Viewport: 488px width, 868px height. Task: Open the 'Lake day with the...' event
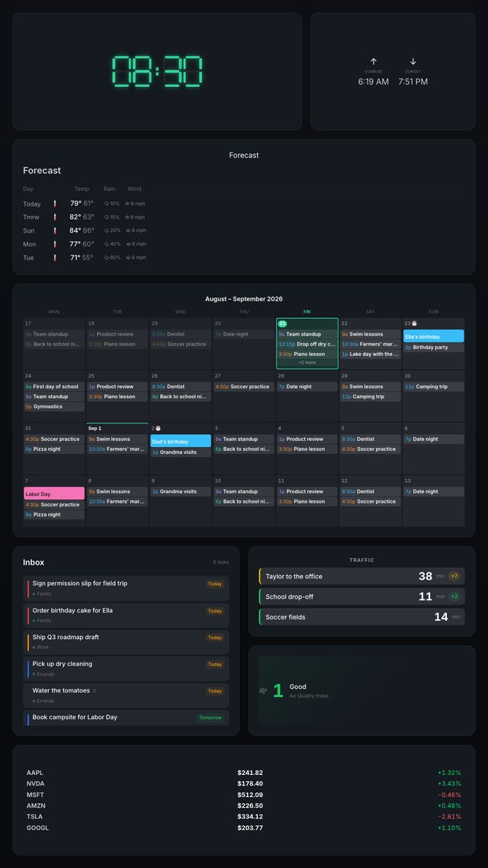pos(370,354)
